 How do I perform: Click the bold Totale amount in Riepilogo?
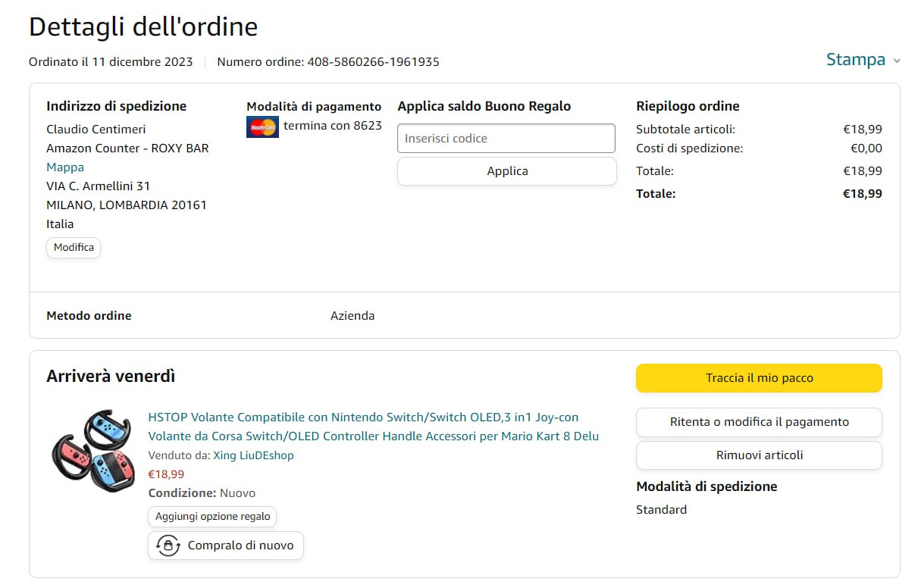coord(862,194)
